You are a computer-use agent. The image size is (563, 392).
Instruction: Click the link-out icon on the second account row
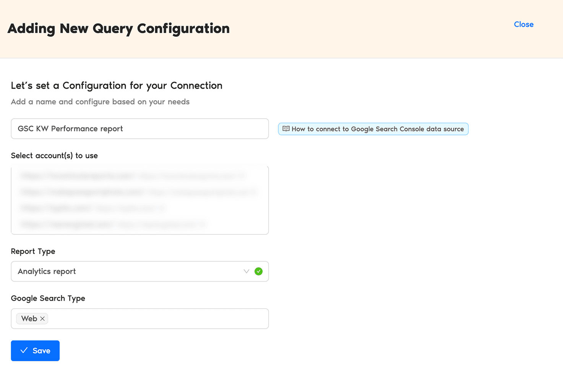[255, 192]
